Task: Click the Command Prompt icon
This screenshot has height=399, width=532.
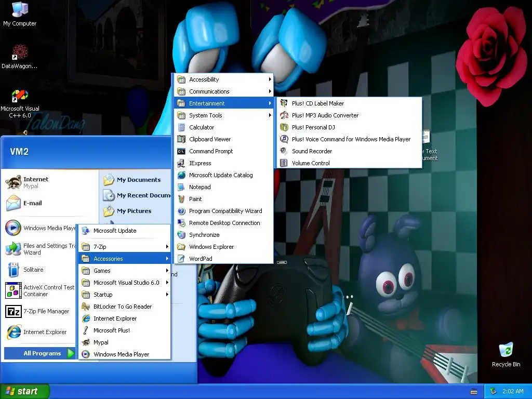Action: point(181,151)
